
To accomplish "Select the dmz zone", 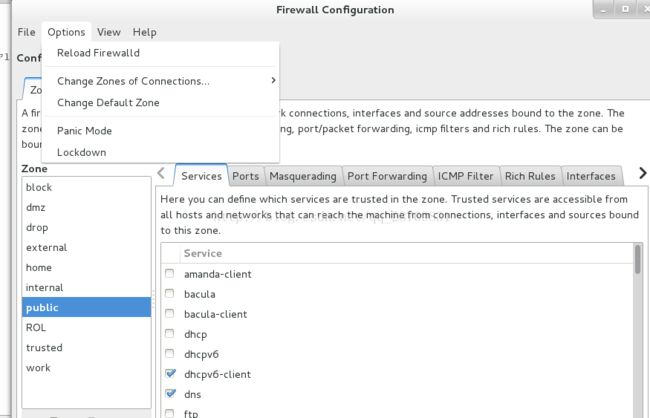I will coord(86,207).
